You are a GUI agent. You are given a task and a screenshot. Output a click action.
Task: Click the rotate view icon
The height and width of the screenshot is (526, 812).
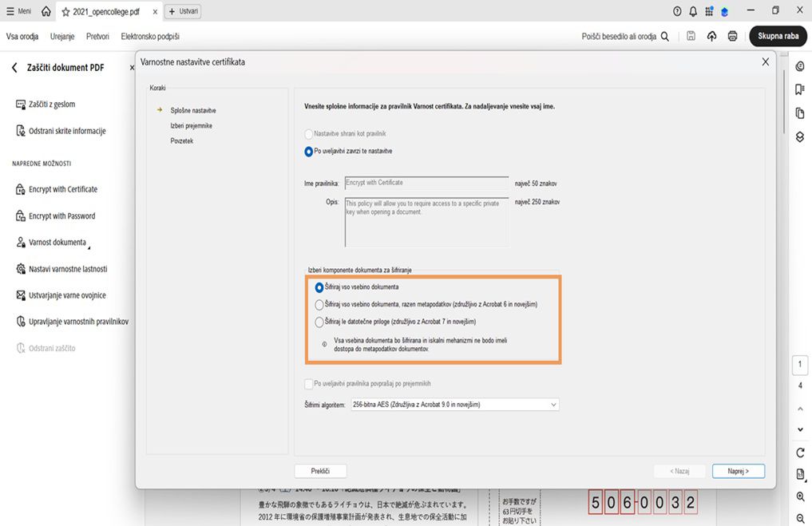(x=800, y=453)
